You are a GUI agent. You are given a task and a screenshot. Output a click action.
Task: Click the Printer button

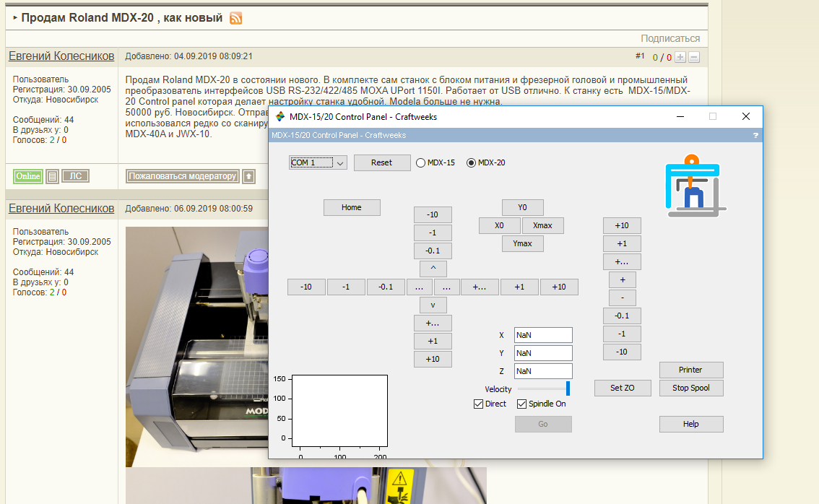[691, 370]
